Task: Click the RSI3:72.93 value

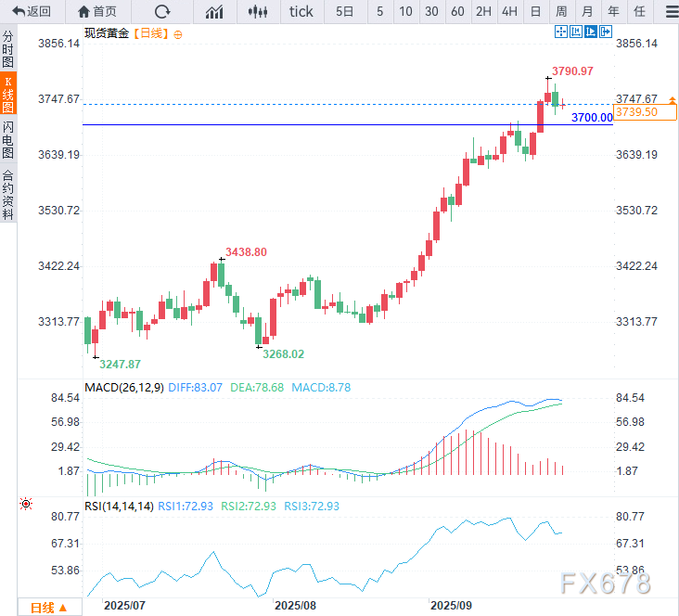Action: coord(312,506)
